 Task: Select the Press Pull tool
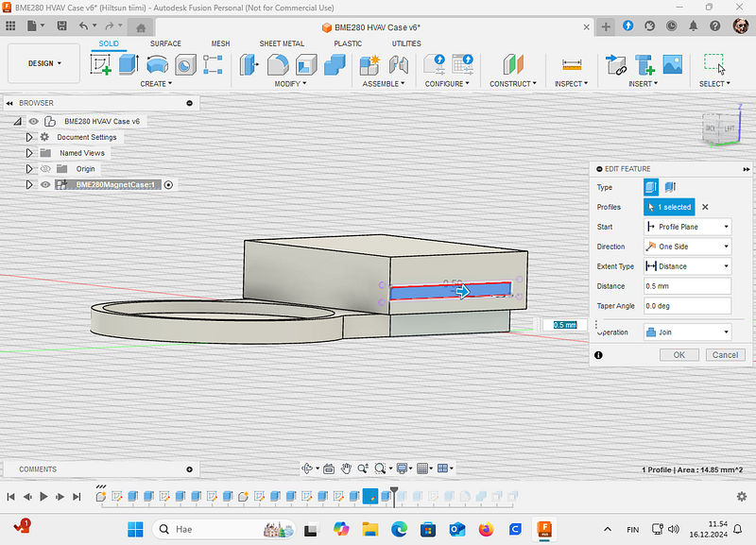(249, 64)
